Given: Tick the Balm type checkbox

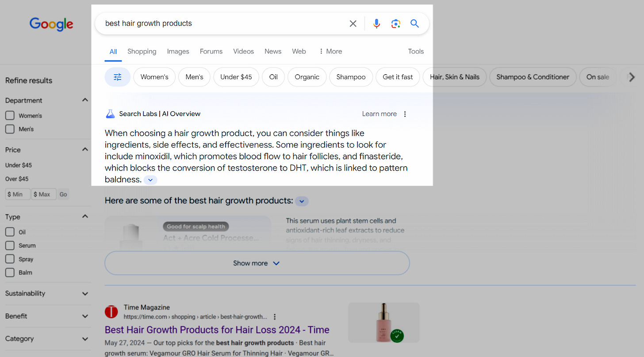Looking at the screenshot, I should [x=10, y=272].
